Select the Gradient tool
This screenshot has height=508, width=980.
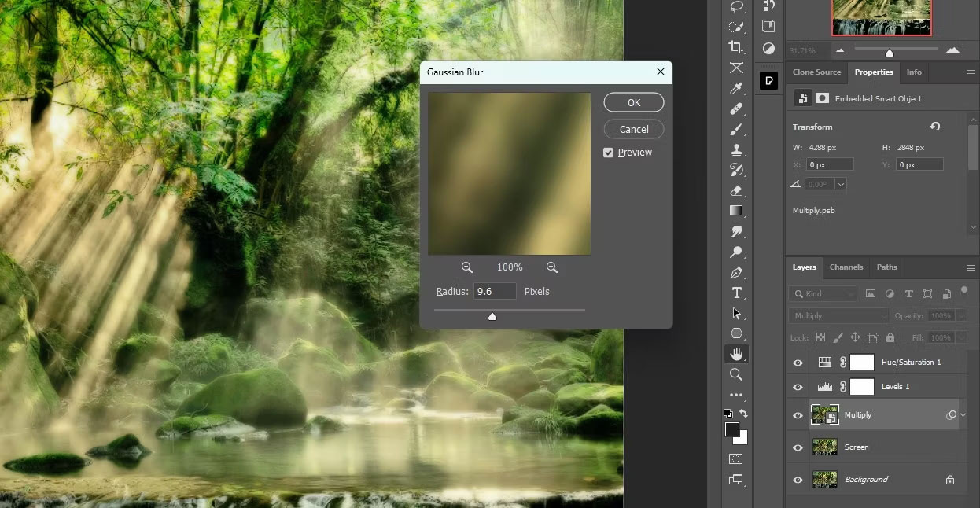736,211
